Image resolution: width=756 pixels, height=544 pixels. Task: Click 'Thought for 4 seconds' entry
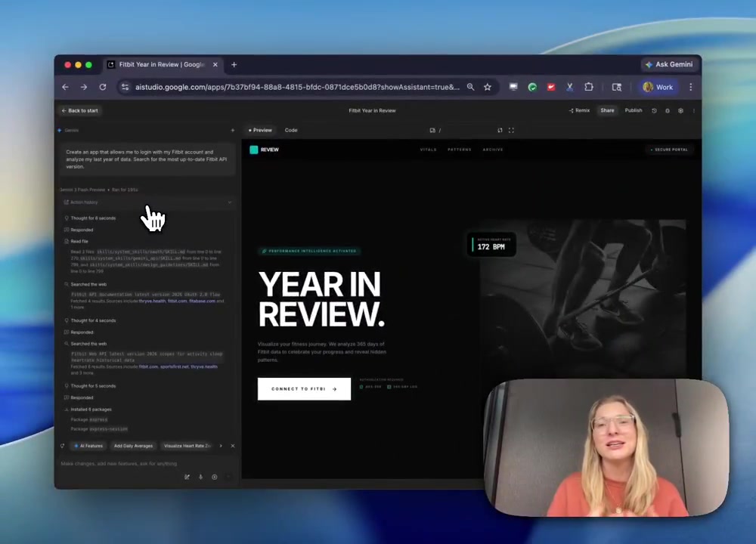pyautogui.click(x=90, y=320)
